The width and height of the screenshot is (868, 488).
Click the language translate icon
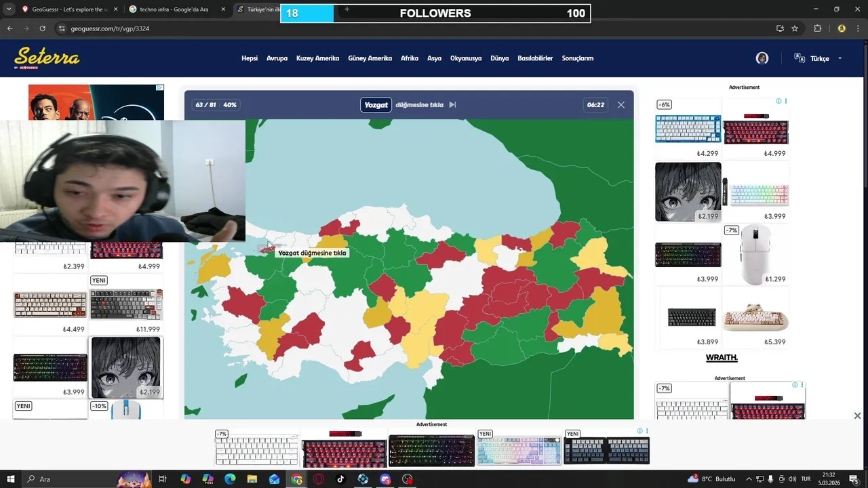[800, 58]
